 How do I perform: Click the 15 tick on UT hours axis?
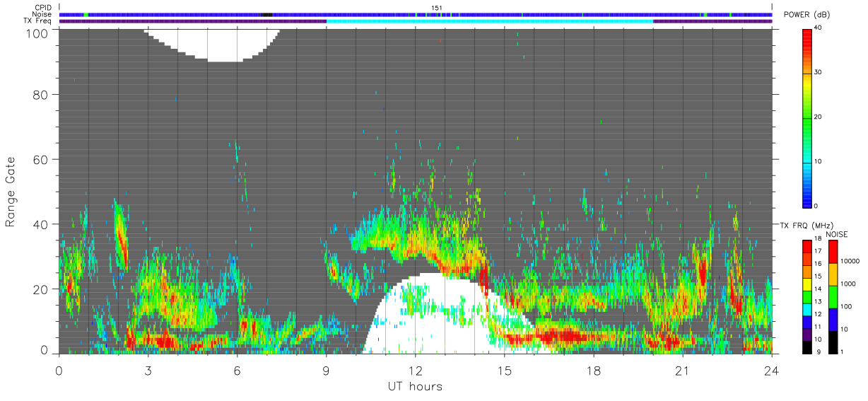tap(505, 371)
